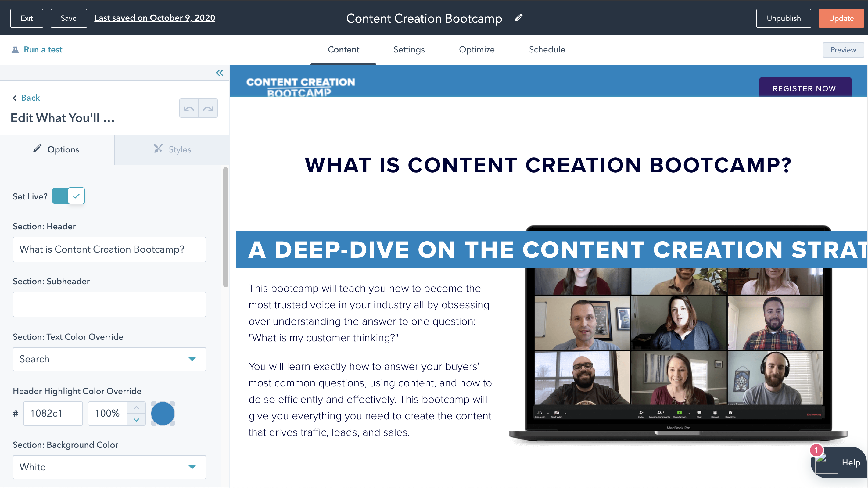Click the Content Creation Bootcamp logo
This screenshot has width=868, height=488.
(x=300, y=87)
